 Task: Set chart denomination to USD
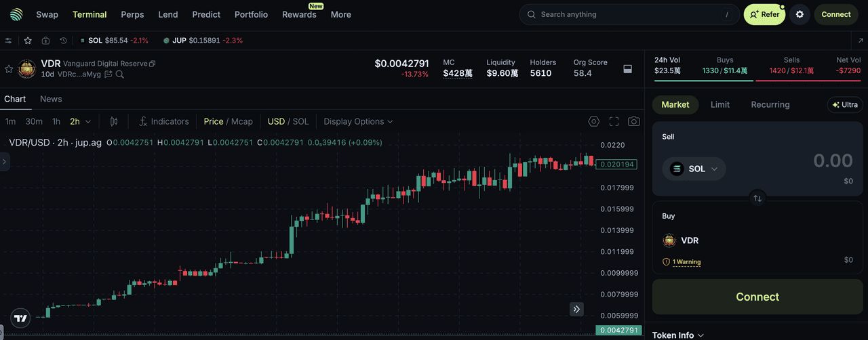(276, 121)
